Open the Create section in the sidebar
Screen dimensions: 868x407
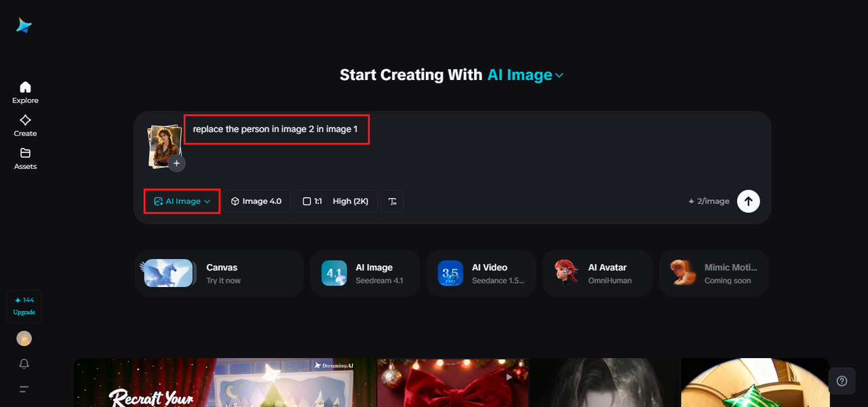coord(25,125)
